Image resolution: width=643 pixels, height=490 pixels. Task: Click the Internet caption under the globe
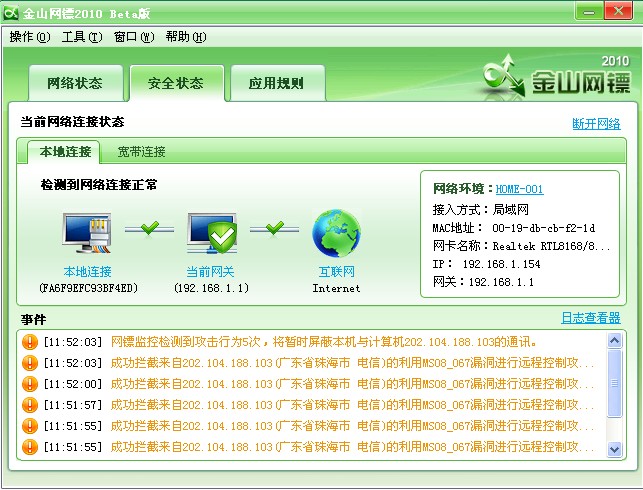coord(336,289)
